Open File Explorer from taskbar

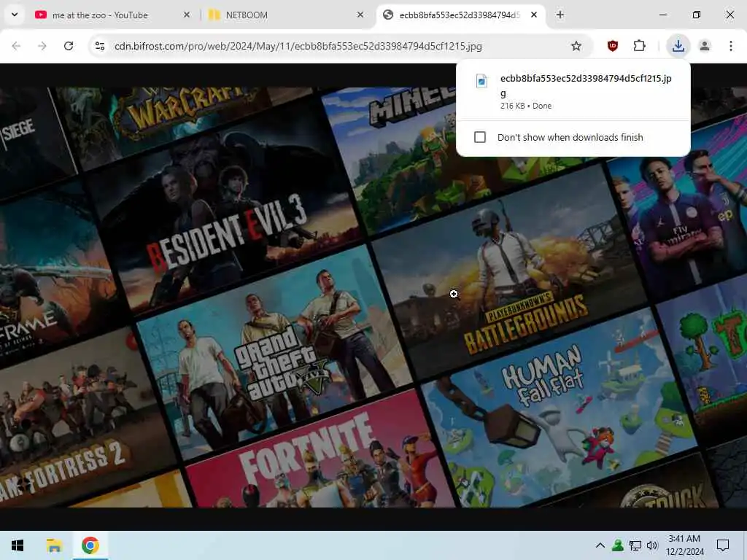tap(54, 545)
